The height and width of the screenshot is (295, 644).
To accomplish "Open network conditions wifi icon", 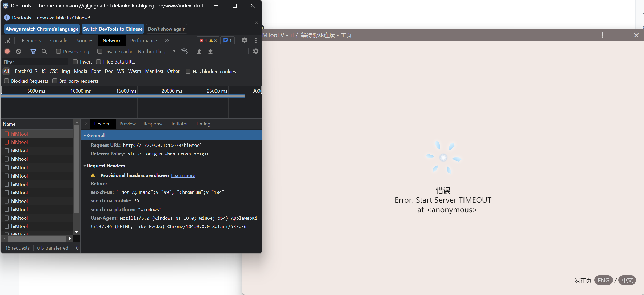I will coord(185,51).
